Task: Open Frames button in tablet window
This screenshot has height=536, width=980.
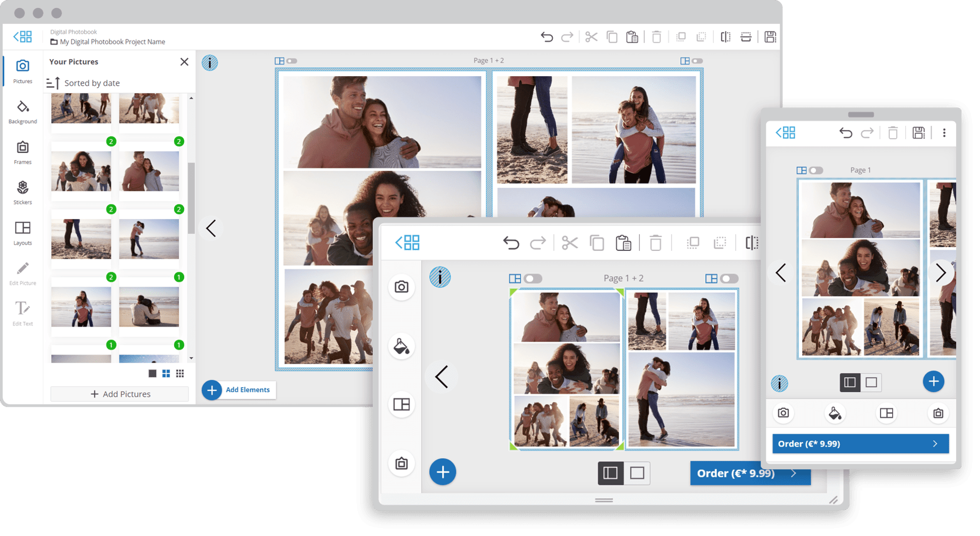Action: coord(402,464)
